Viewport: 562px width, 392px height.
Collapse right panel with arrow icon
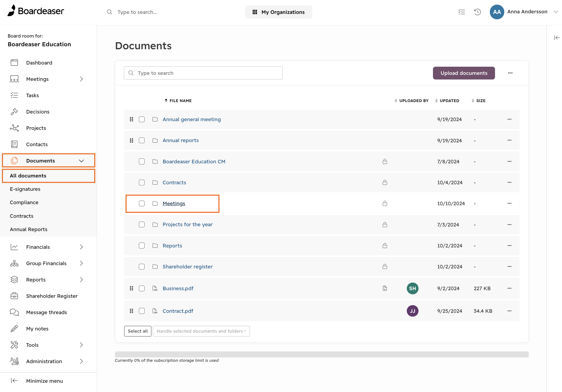click(x=557, y=38)
